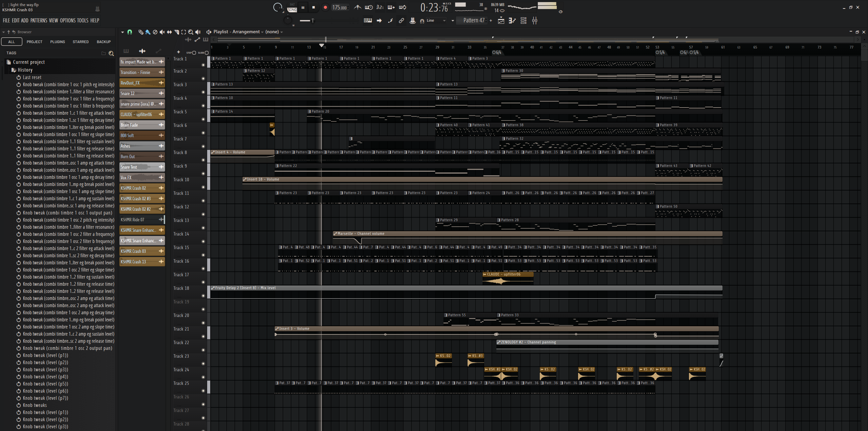The height and width of the screenshot is (431, 868).
Task: Open the playlist options dropdown arrow
Action: (x=122, y=32)
